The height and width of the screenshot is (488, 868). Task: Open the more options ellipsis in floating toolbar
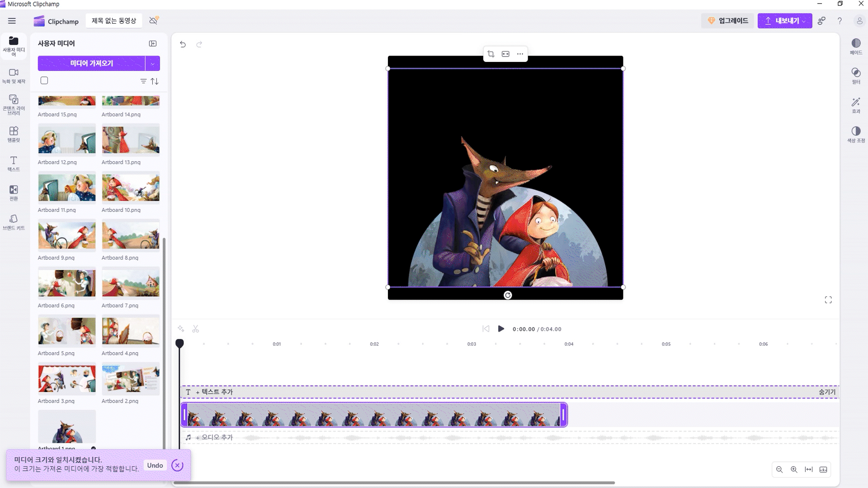pos(520,54)
